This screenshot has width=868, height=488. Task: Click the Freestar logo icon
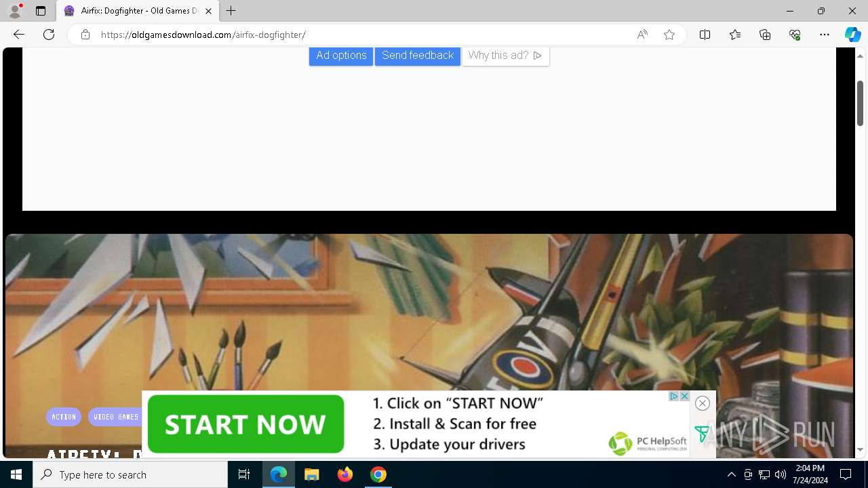[702, 434]
